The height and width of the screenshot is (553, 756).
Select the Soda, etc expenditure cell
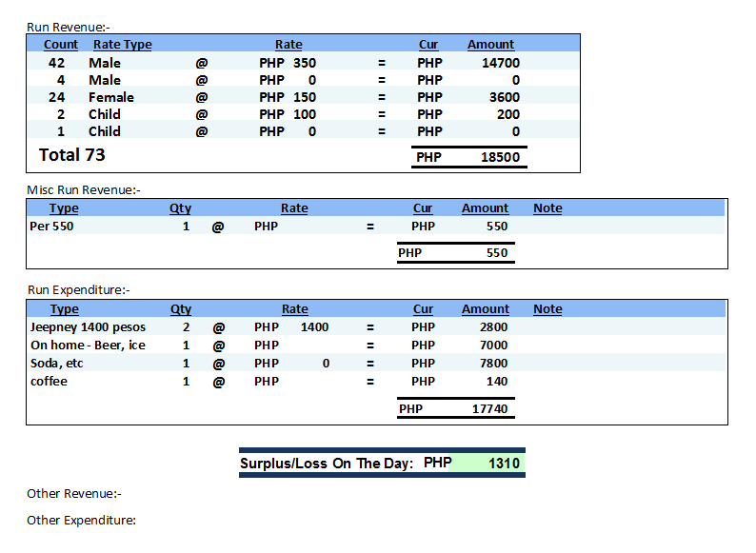click(57, 363)
